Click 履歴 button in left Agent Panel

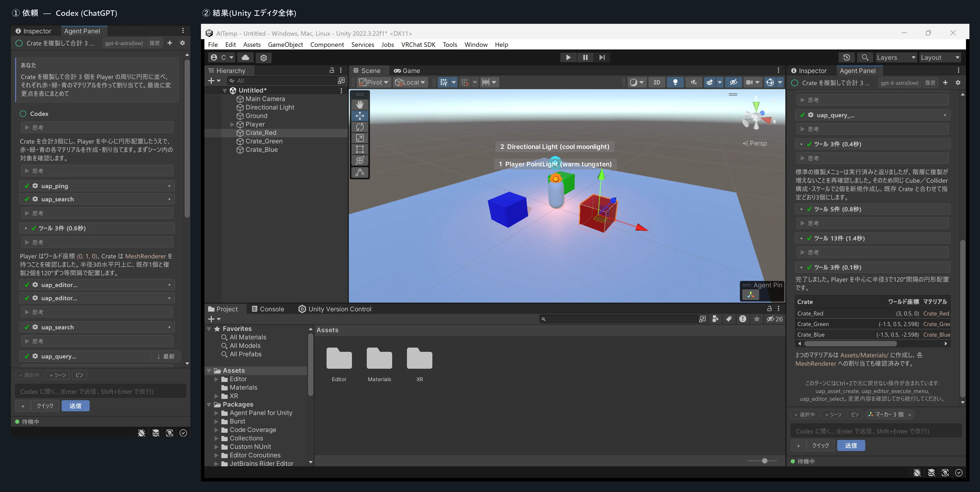154,43
